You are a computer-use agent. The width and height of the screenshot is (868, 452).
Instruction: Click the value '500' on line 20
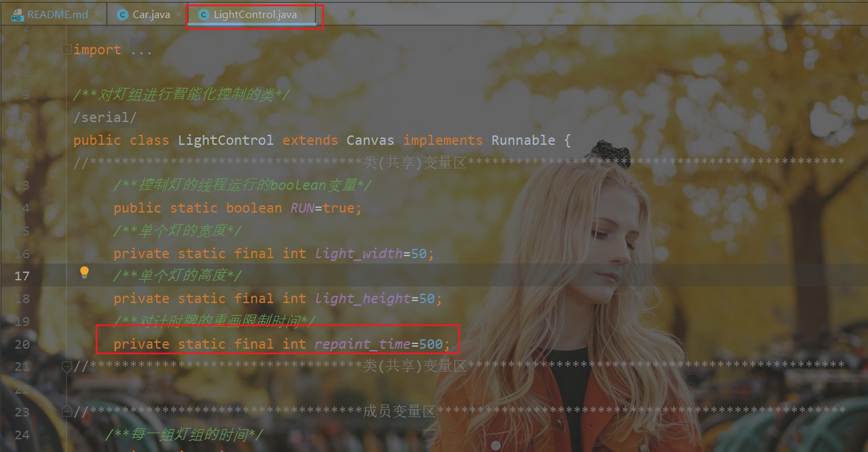(x=431, y=344)
